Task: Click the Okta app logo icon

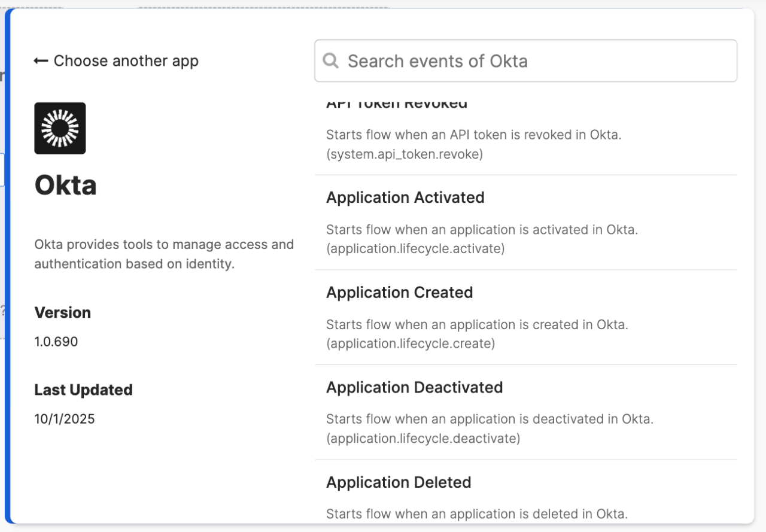Action: pos(60,128)
